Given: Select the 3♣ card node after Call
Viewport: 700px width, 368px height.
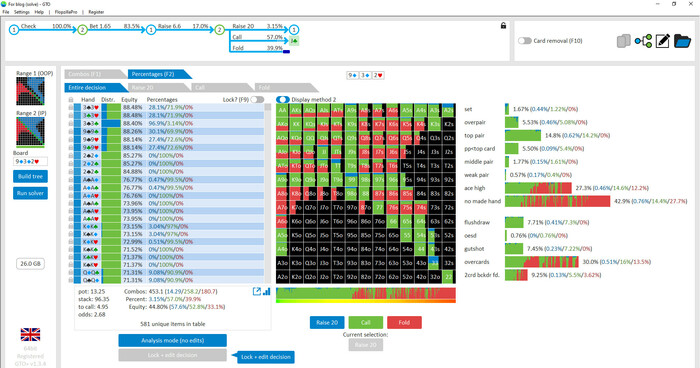Looking at the screenshot, I should click(x=293, y=41).
